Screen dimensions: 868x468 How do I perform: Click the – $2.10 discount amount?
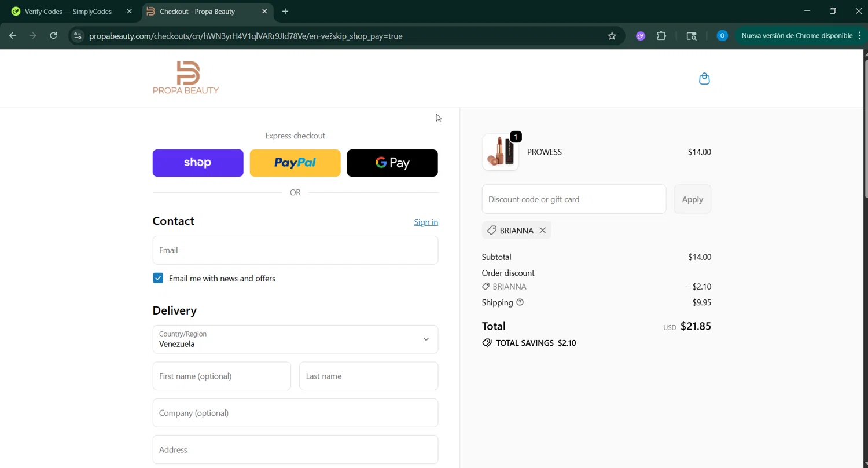698,287
